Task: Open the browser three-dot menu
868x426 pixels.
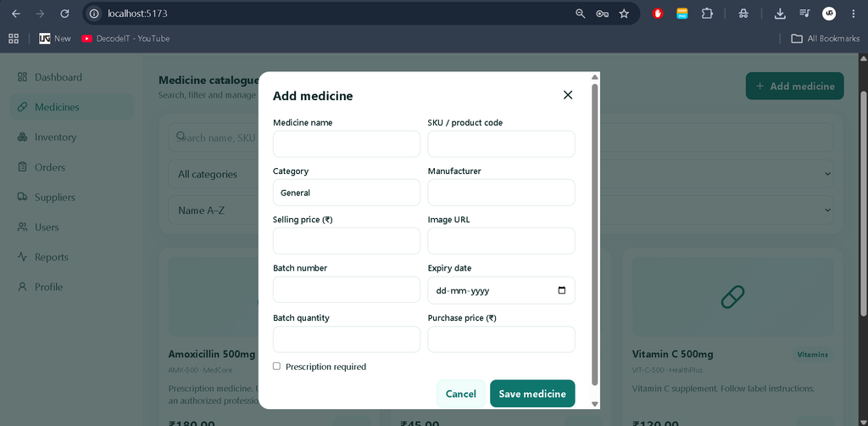Action: (x=853, y=14)
